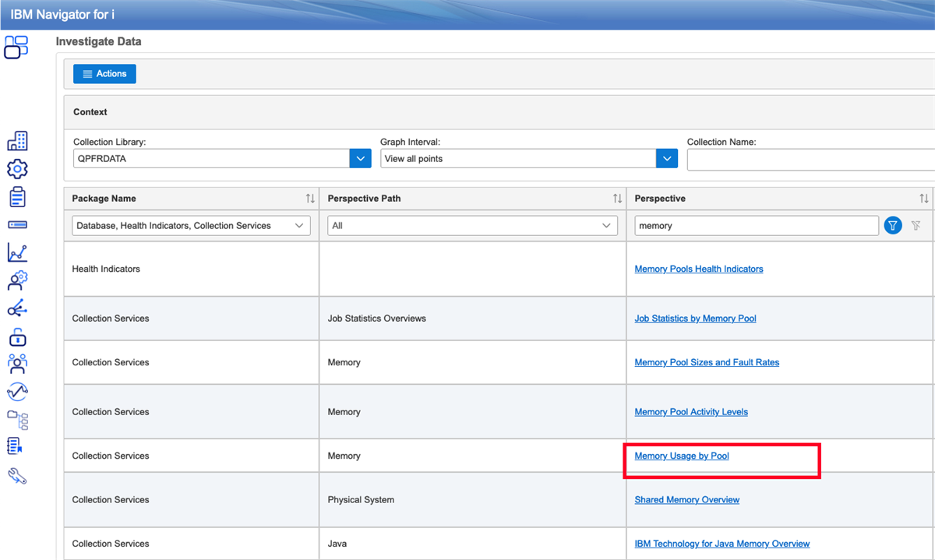The image size is (935, 560).
Task: Click the Context section heading
Action: click(90, 112)
